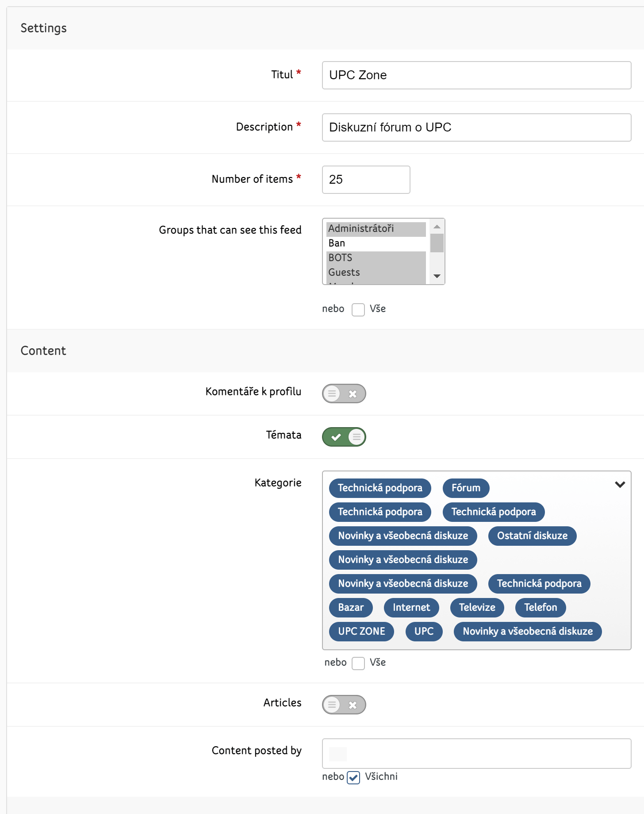Click the UPC ZONE category tag
644x814 pixels.
click(361, 632)
